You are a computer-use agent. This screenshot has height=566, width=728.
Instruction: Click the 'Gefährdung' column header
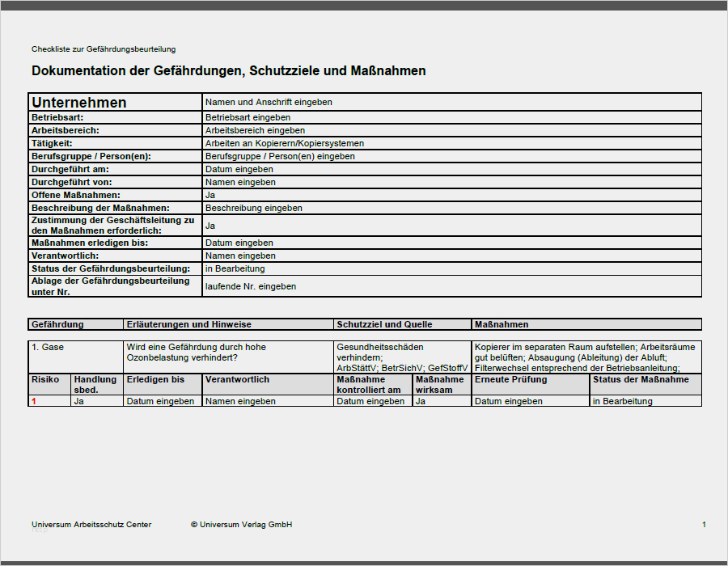click(x=76, y=324)
